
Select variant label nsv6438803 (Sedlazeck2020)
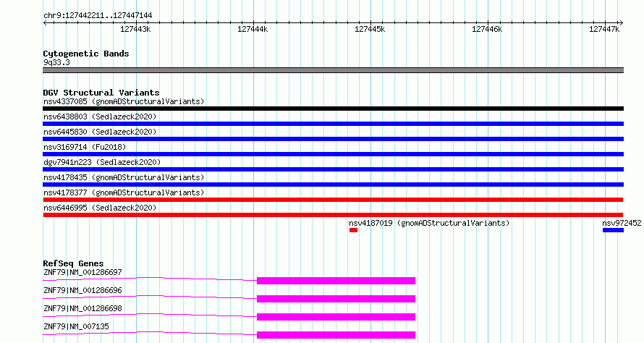tap(100, 117)
